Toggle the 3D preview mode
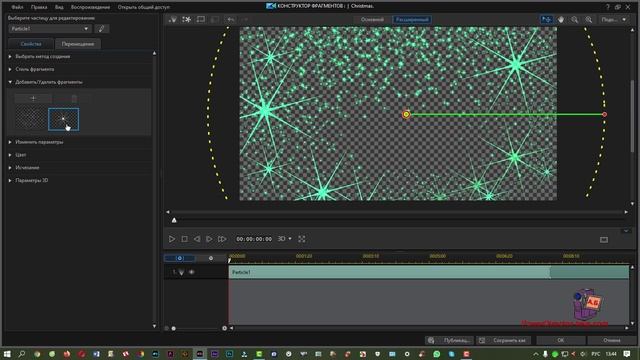Viewport: 640px width, 360px height. pyautogui.click(x=281, y=239)
